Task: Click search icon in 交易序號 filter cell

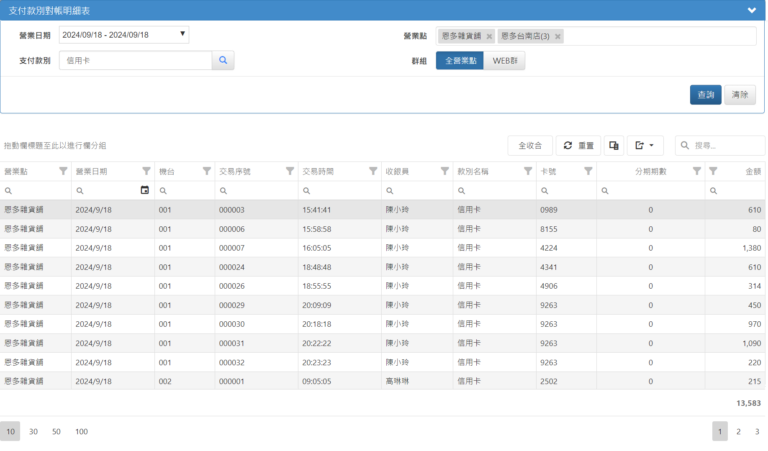Action: tap(223, 190)
